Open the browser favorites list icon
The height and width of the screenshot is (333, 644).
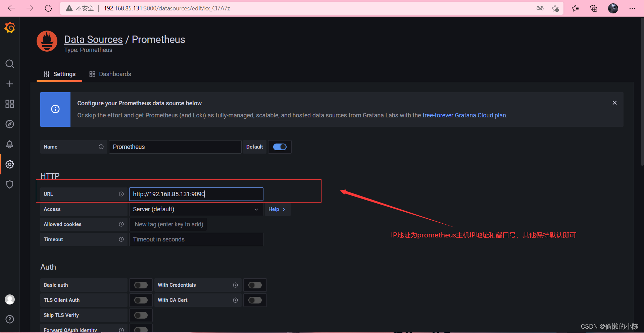pos(575,8)
